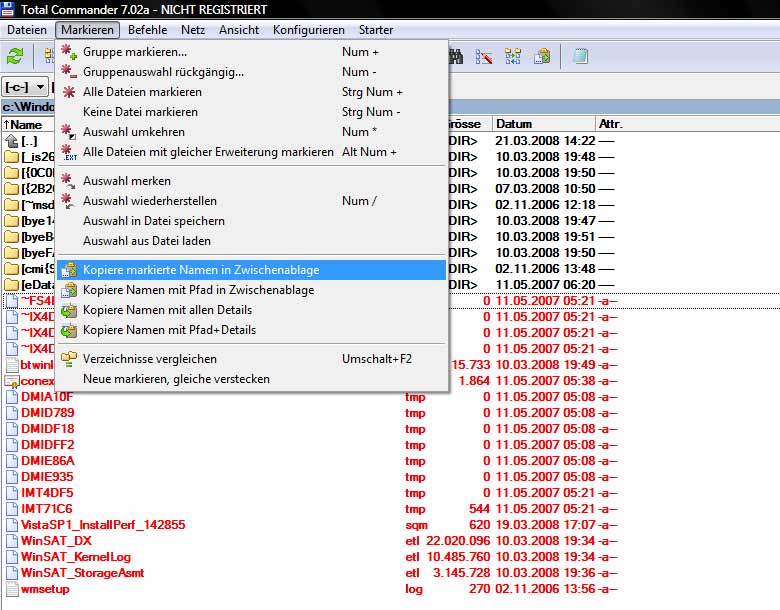
Task: Click the icon beside the conex file
Action: 11,381
